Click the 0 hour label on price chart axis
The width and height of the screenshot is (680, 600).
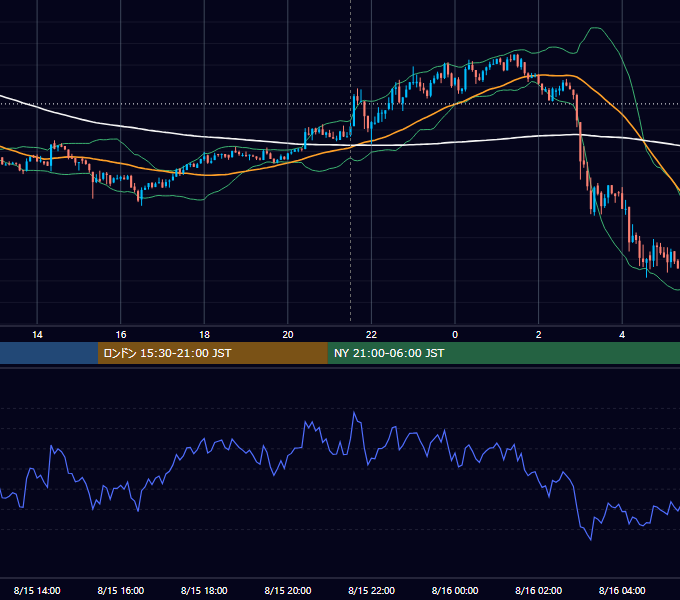[x=455, y=335]
